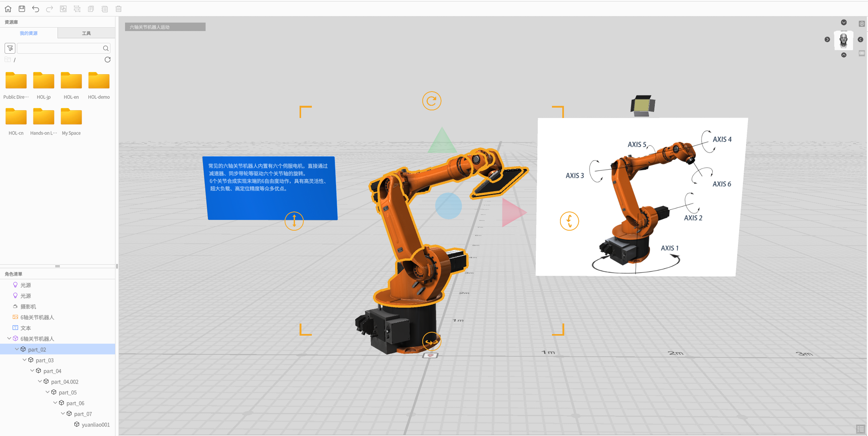Click the head view cube thumbnail
Viewport: 868px width, 436px height.
843,40
